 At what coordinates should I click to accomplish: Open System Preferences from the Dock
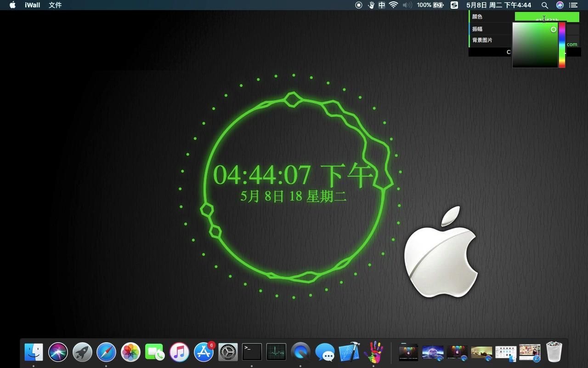click(228, 352)
